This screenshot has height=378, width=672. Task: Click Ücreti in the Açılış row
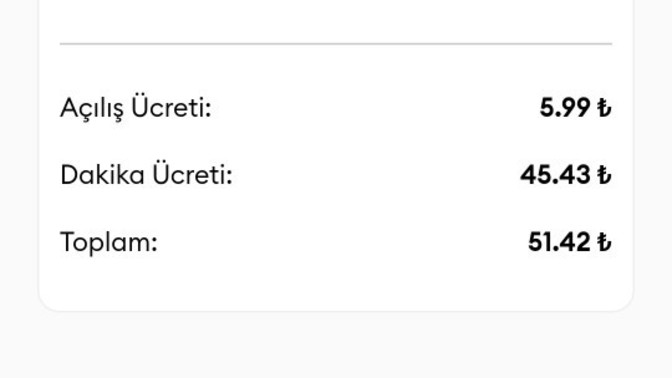coord(171,105)
